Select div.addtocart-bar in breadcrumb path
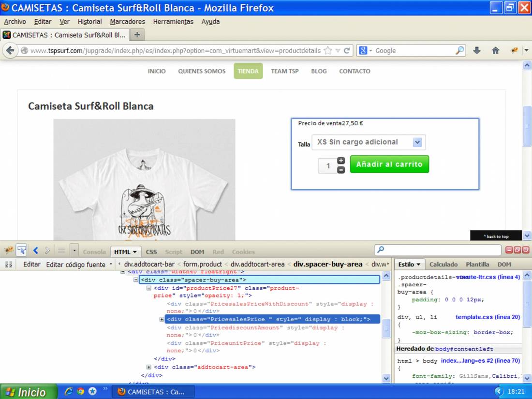Viewport: 532px width, 399px height. point(149,264)
